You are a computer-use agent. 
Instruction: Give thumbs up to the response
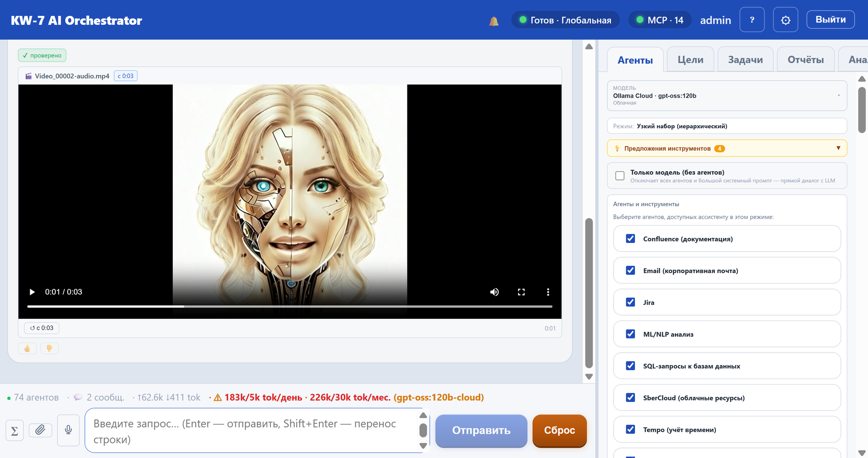pyautogui.click(x=27, y=348)
